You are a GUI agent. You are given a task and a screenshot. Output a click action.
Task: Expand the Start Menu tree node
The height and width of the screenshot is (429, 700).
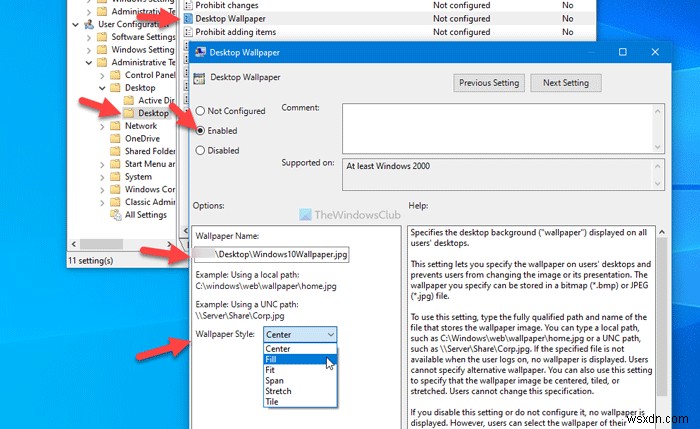pyautogui.click(x=102, y=164)
